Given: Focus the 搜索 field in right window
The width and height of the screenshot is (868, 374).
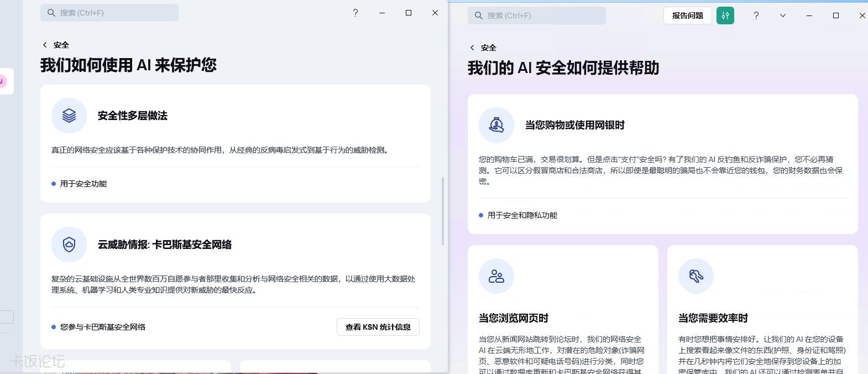Looking at the screenshot, I should click(537, 15).
